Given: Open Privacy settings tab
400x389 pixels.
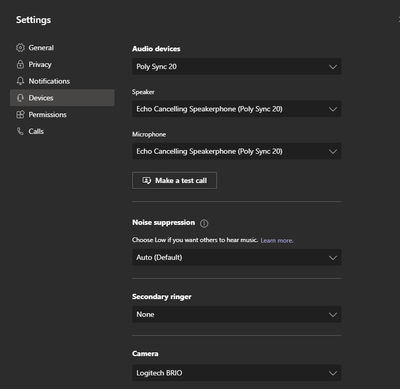Looking at the screenshot, I should coord(62,64).
